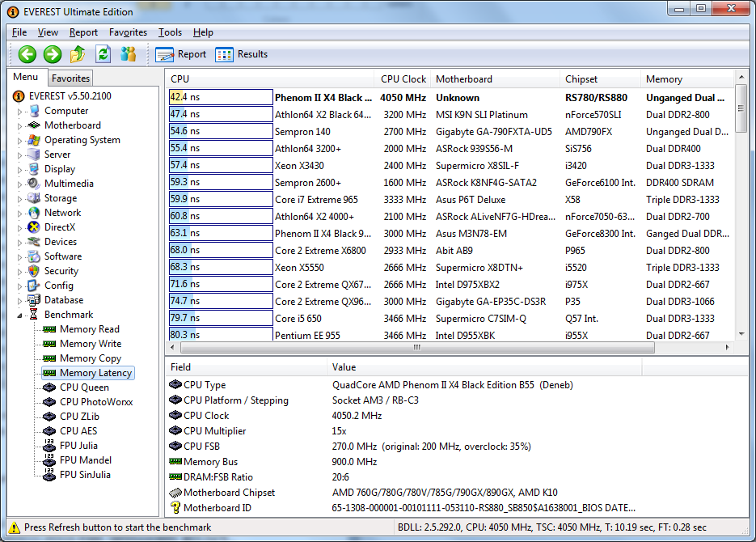
Task: Click the users icon in toolbar
Action: [128, 54]
